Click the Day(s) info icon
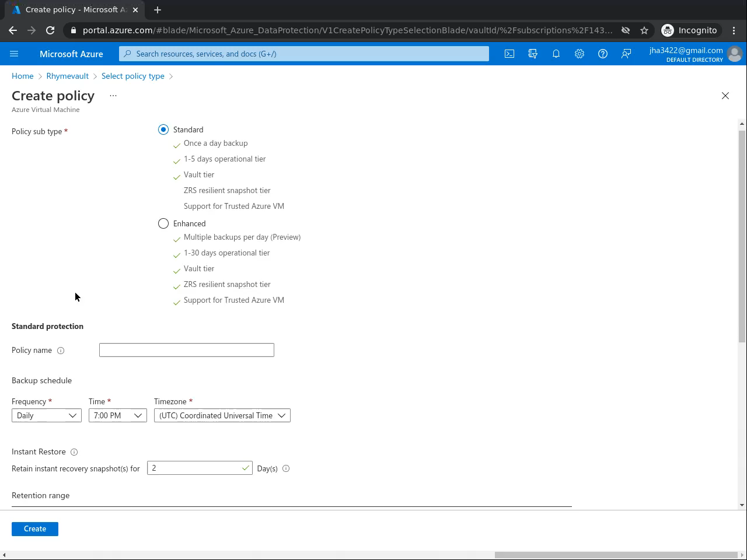 pyautogui.click(x=286, y=468)
